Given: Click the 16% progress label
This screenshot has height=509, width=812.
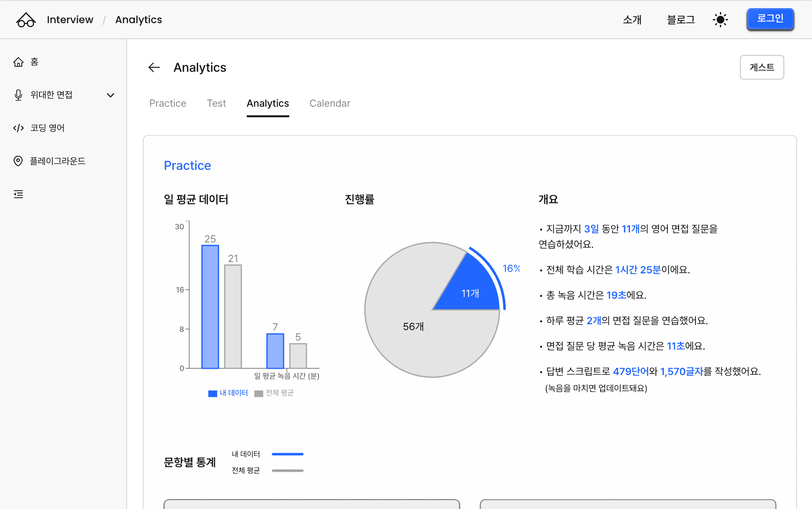Looking at the screenshot, I should [511, 269].
